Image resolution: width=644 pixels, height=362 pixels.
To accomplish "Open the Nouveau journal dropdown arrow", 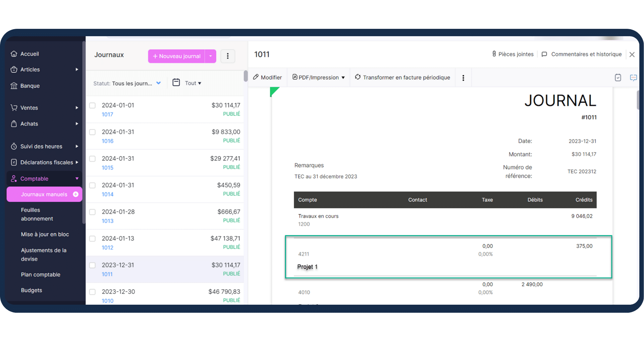I will click(x=211, y=56).
